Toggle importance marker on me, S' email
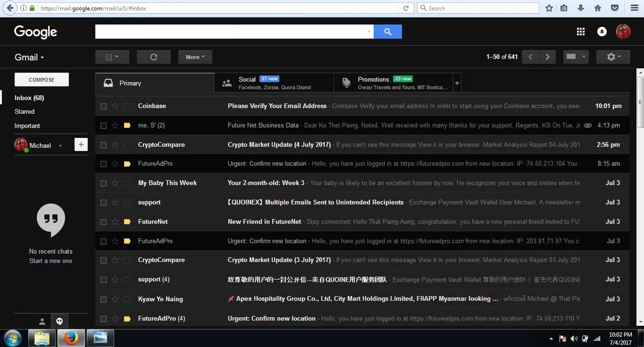 tap(127, 125)
